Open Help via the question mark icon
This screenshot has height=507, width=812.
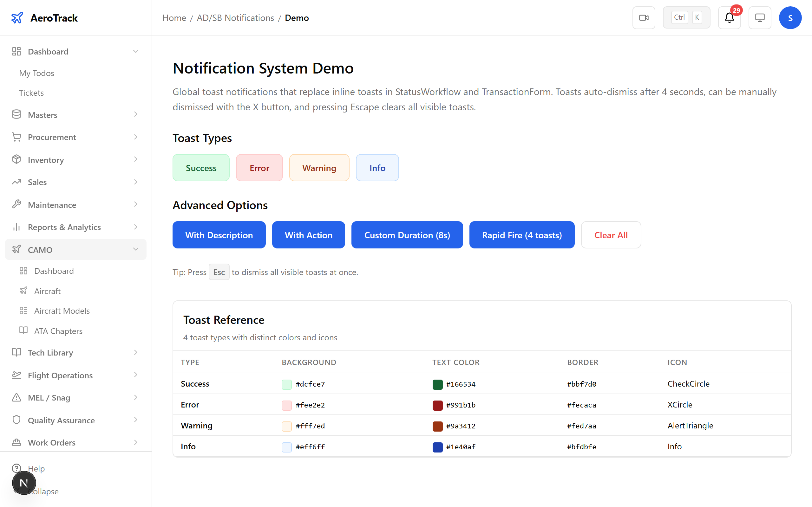[17, 468]
